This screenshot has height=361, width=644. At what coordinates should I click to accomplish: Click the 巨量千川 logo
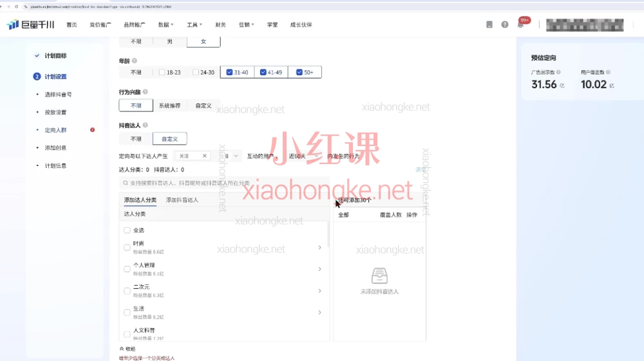pyautogui.click(x=30, y=24)
